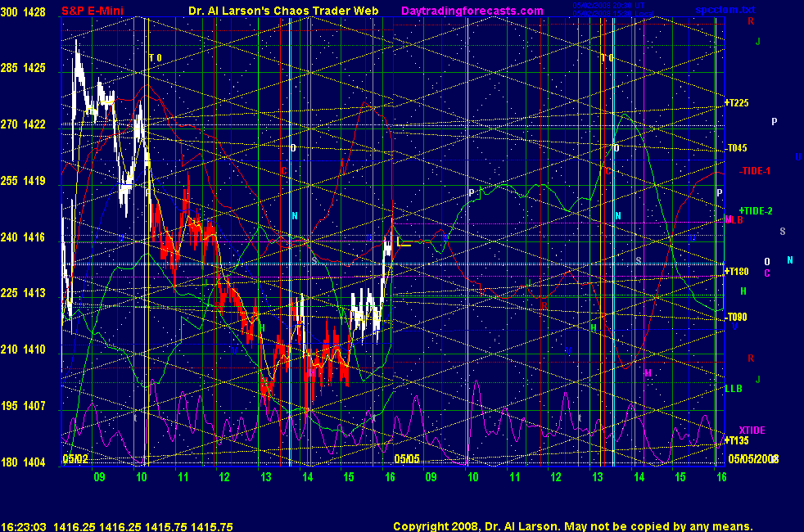Click the '240 1416' price axis label
804x532 pixels.
click(x=23, y=237)
